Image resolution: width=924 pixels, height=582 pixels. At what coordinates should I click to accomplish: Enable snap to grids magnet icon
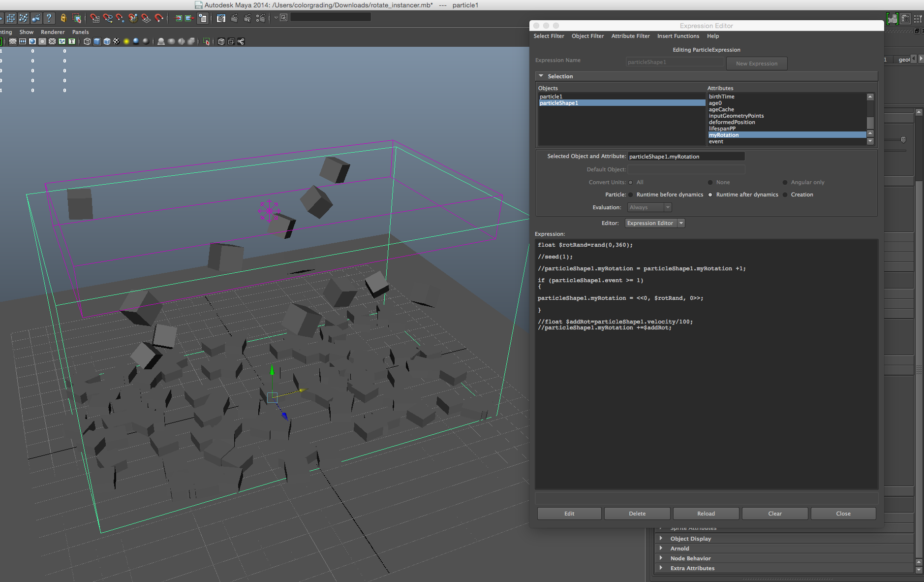(95, 18)
